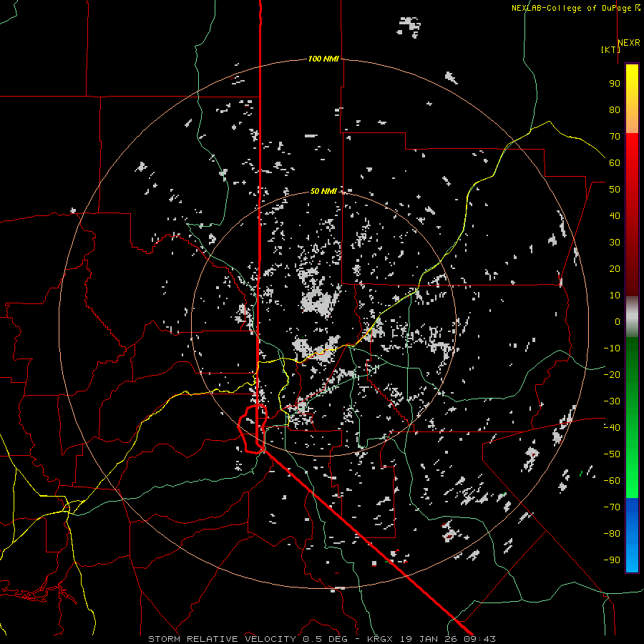Viewport: 644px width, 644px height.
Task: Select the -10 value on velocity scale
Action: tap(612, 348)
